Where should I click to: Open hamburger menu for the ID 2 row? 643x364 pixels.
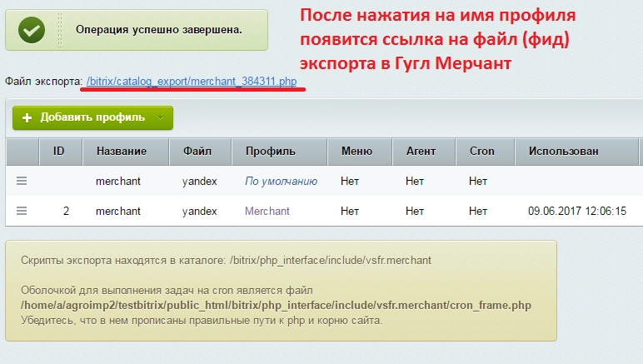pos(22,211)
